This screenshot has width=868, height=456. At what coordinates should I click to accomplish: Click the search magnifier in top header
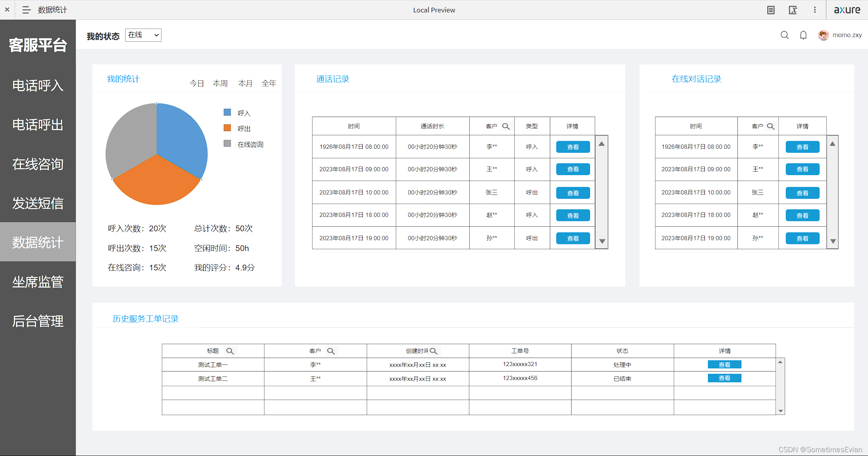(784, 35)
